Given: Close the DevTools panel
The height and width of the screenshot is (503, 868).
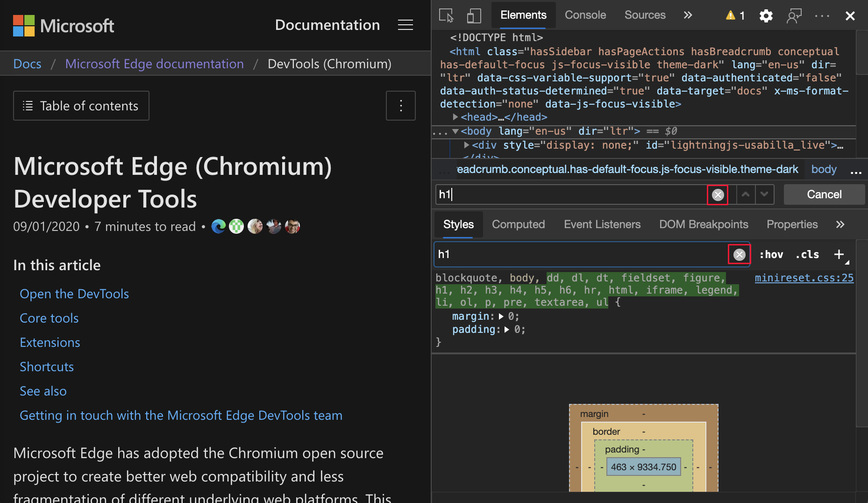Looking at the screenshot, I should coord(850,15).
